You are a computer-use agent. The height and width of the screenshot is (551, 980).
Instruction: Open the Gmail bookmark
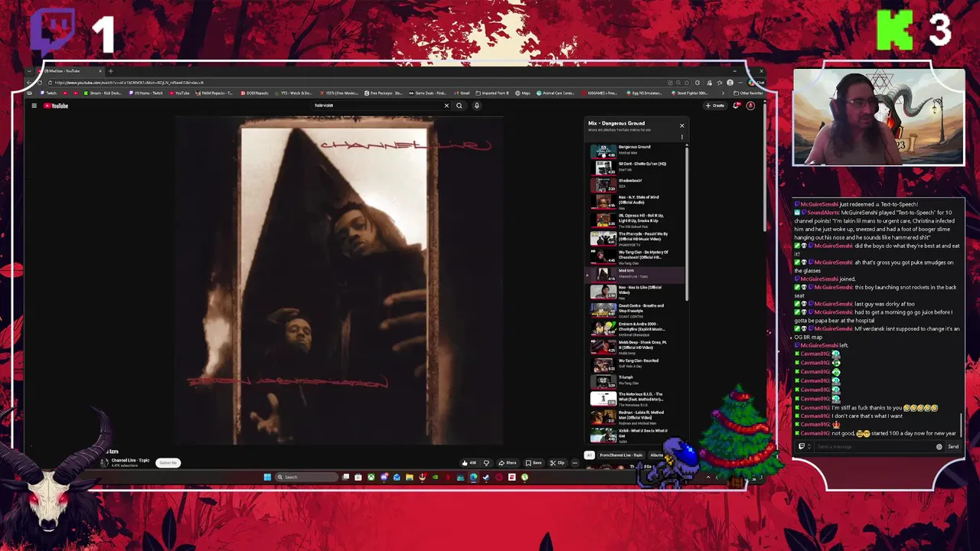point(461,93)
